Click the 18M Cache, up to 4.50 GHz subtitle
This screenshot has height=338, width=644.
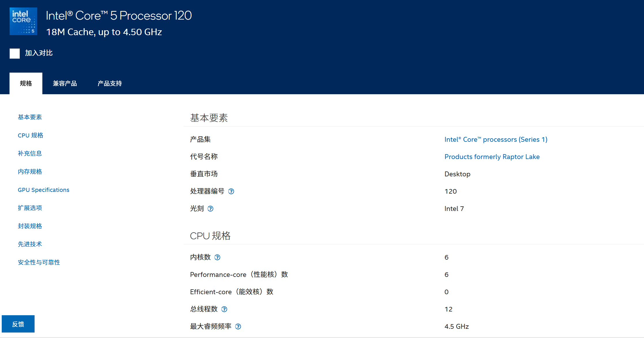point(104,32)
